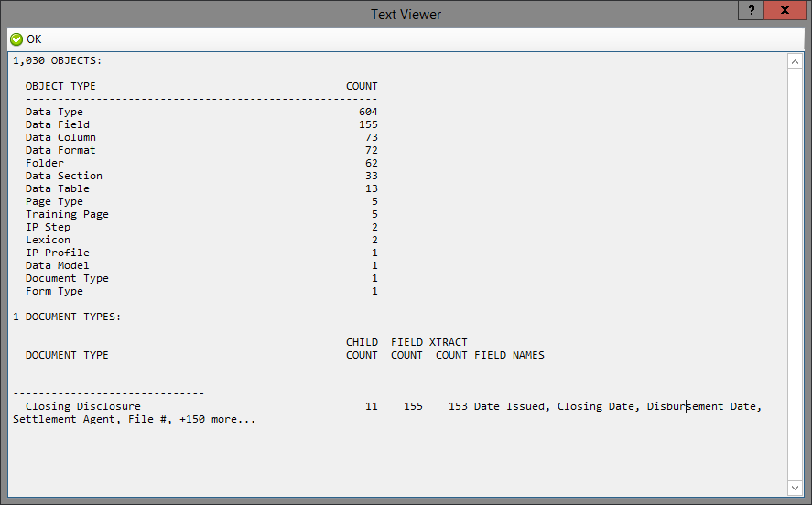812x505 pixels.
Task: Click the green checkmark OK icon
Action: pyautogui.click(x=16, y=39)
